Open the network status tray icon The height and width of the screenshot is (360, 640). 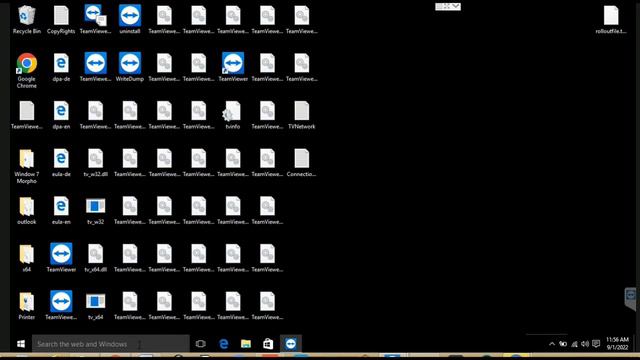coord(574,344)
